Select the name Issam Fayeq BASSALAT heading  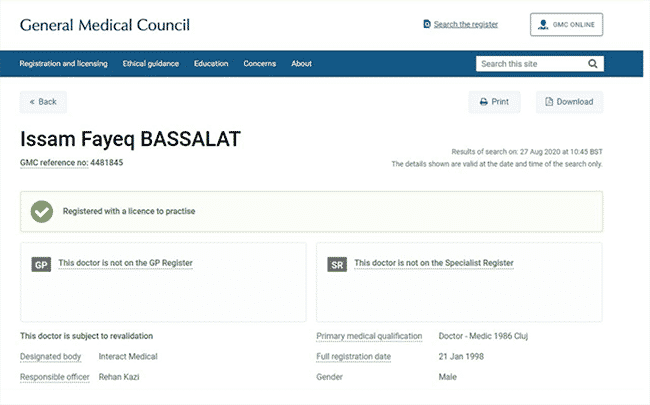pyautogui.click(x=130, y=139)
